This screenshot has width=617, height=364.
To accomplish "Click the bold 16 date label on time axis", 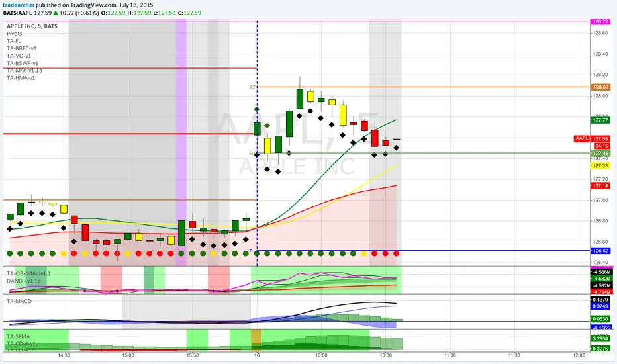I will [x=257, y=355].
